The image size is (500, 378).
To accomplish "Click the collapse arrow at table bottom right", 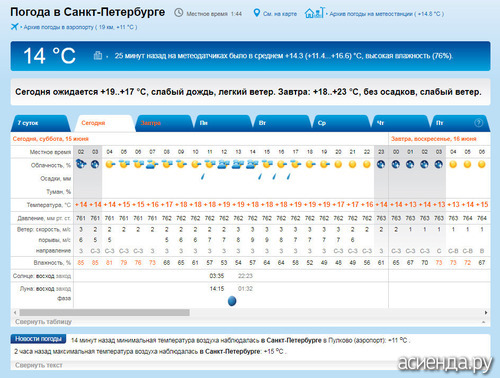I will tap(483, 322).
